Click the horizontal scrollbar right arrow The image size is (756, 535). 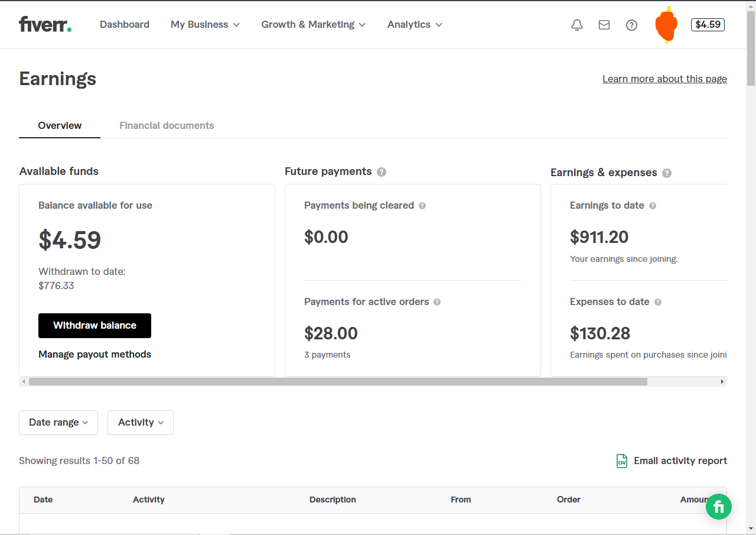(722, 382)
